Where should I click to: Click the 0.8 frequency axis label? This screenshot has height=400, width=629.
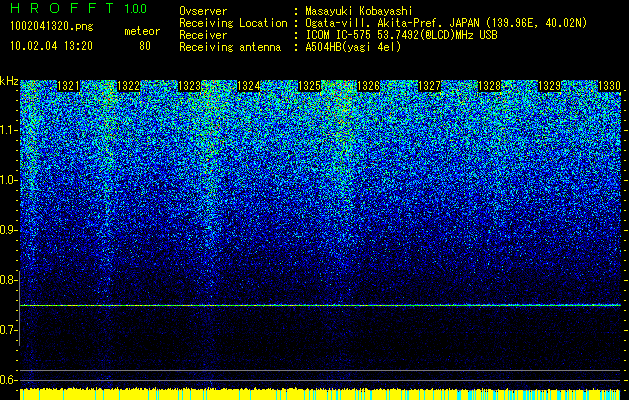(8, 280)
